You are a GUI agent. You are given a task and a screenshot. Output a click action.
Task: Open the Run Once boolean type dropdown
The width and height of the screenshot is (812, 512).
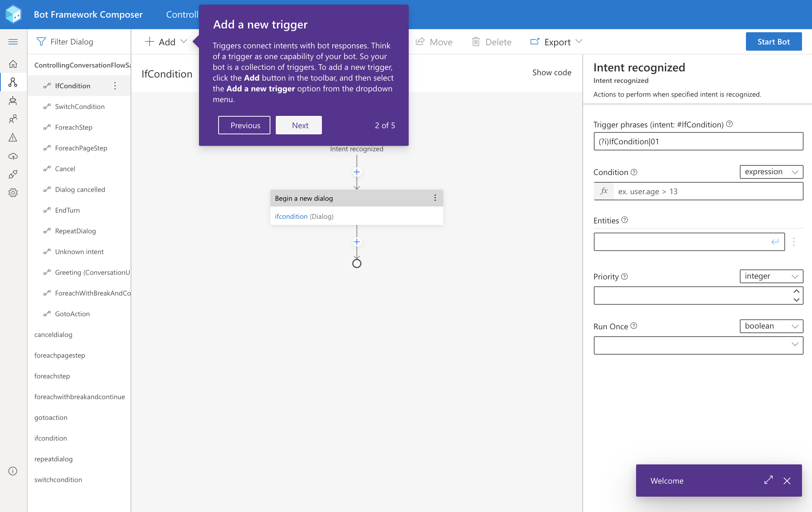tap(771, 326)
